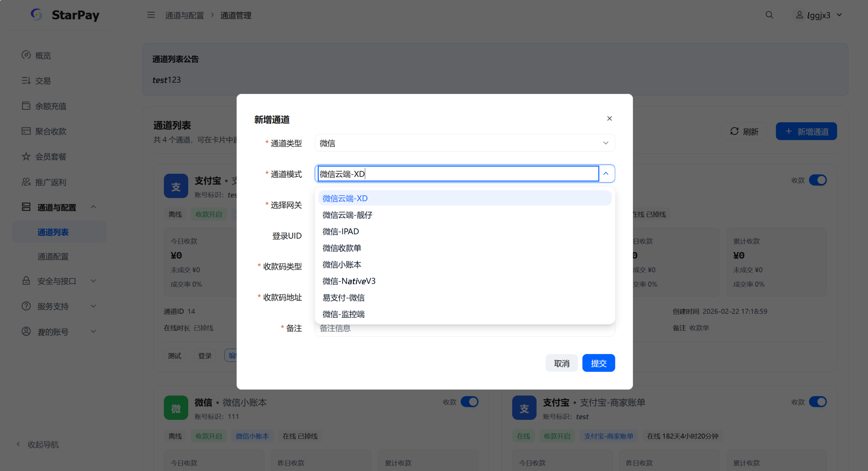Click the 交易 sidebar icon

pyautogui.click(x=26, y=80)
